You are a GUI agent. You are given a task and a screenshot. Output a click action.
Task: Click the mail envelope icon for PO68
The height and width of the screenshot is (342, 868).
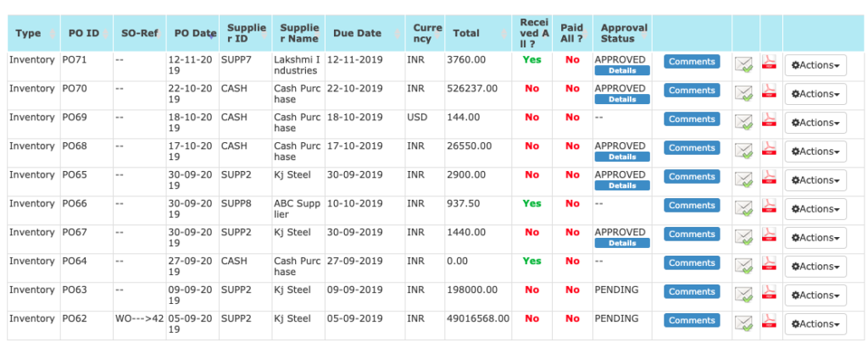pyautogui.click(x=744, y=151)
